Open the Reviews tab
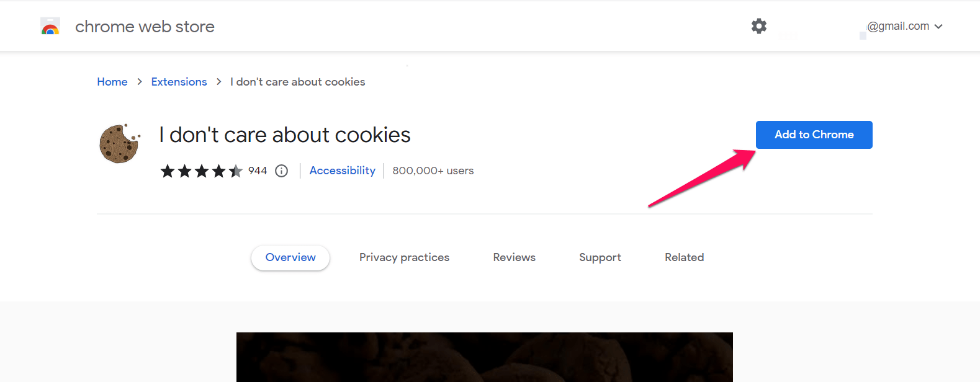 [514, 257]
